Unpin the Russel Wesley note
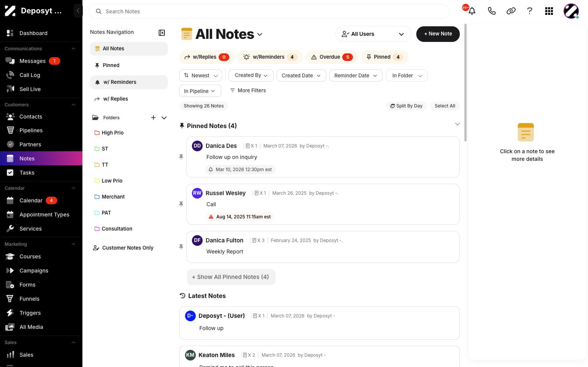The height and width of the screenshot is (367, 588). click(181, 204)
